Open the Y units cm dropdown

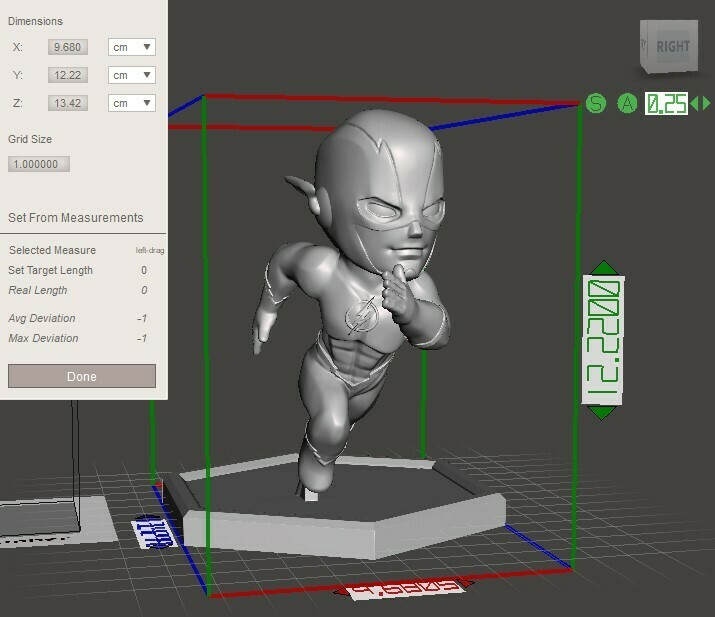point(132,75)
